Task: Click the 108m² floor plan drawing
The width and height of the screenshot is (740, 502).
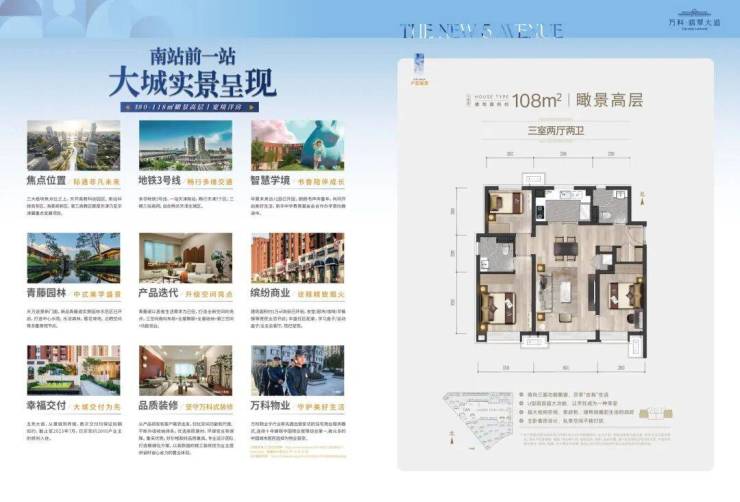Action: pyautogui.click(x=561, y=265)
